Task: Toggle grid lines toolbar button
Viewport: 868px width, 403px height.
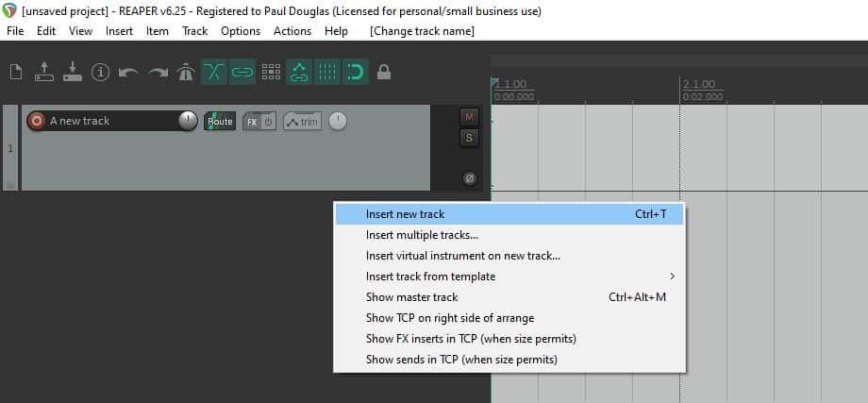Action: click(327, 72)
